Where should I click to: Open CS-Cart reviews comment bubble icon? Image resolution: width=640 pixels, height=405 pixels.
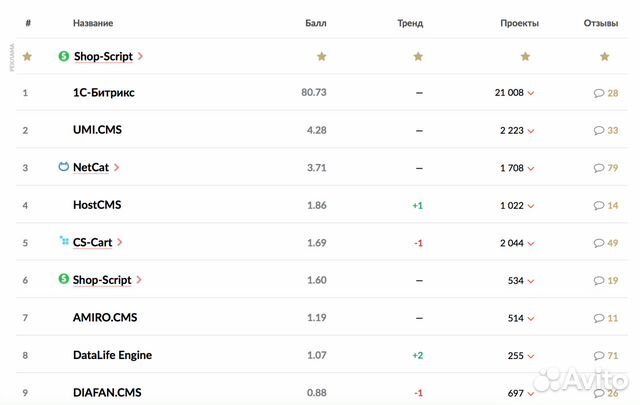(x=599, y=243)
